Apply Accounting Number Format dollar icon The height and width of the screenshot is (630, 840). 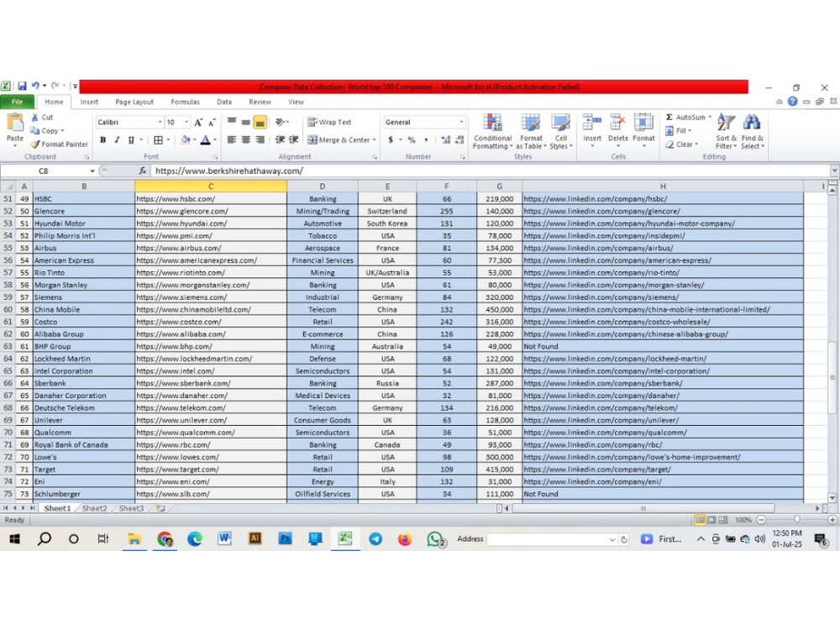pos(391,139)
